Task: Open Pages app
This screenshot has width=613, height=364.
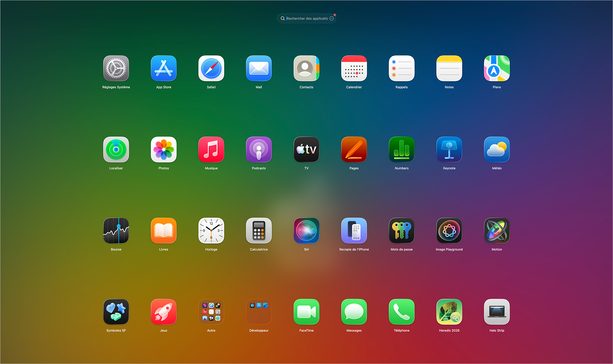Action: (x=354, y=149)
